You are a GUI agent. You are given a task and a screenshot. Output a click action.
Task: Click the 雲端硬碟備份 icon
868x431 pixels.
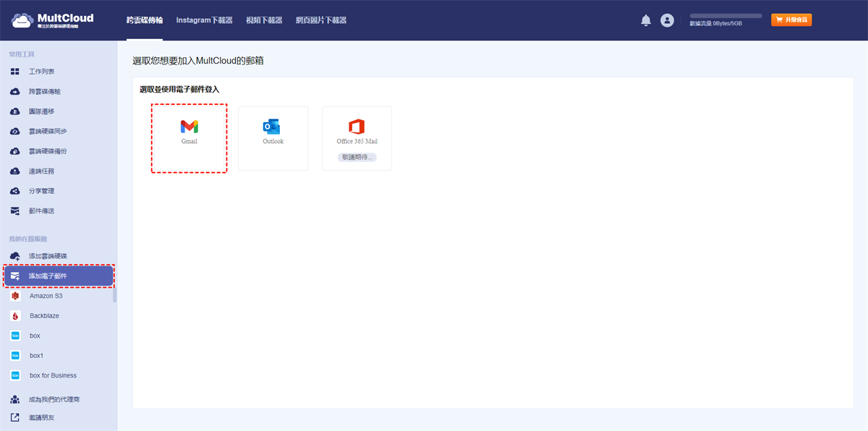[x=14, y=151]
